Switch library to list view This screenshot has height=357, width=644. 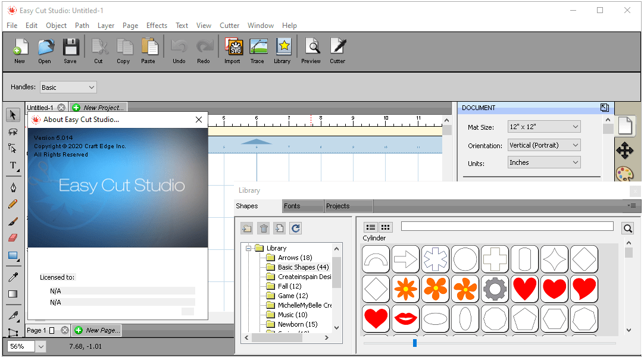click(371, 227)
